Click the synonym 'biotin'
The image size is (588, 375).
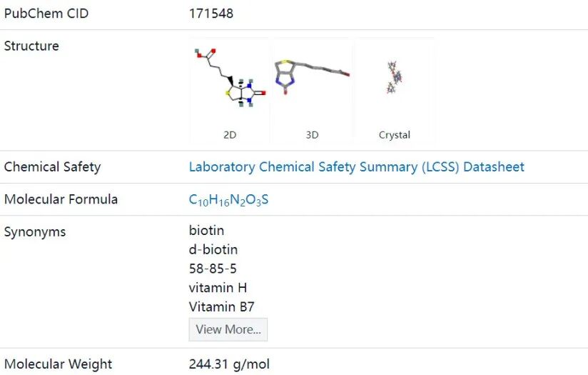206,231
